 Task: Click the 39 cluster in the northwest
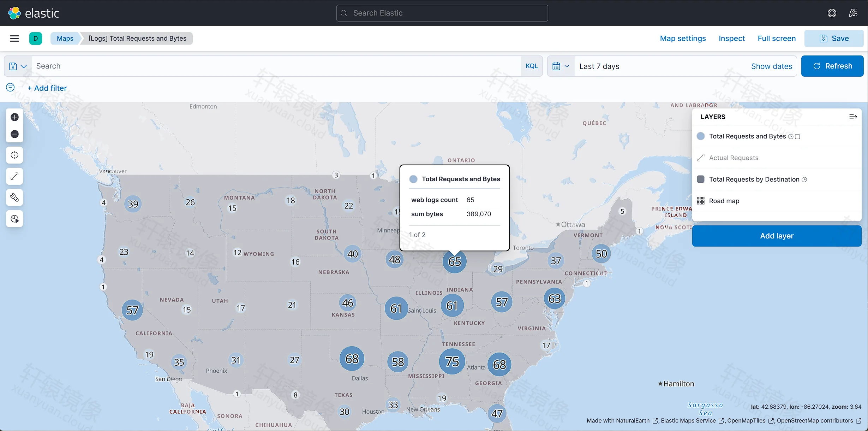coord(133,204)
